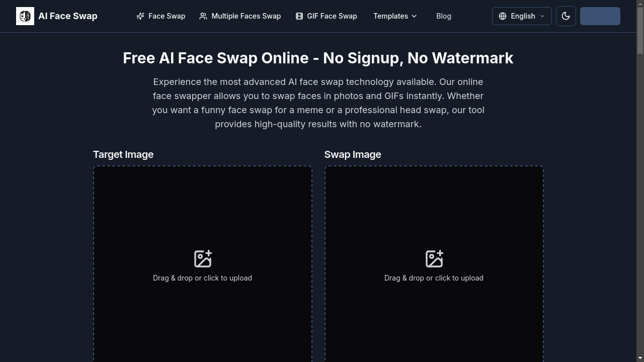Click the globe icon in language selector
The image size is (644, 362).
(x=503, y=16)
